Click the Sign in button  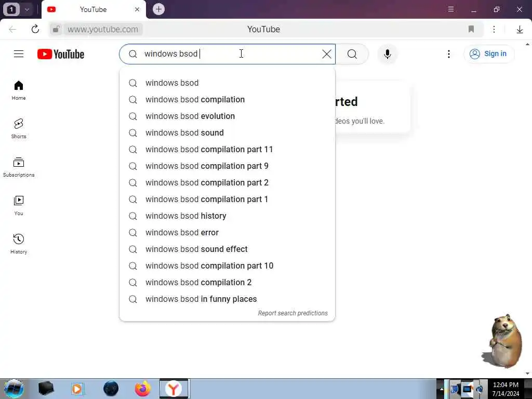(488, 54)
